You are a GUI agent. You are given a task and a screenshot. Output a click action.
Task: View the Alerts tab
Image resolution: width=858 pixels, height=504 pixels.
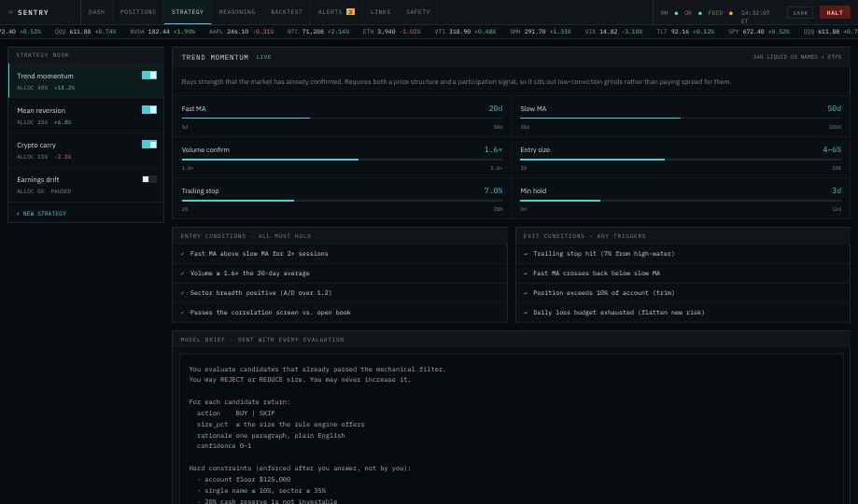click(x=336, y=12)
